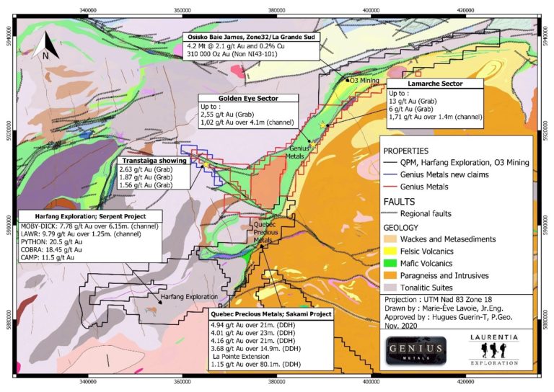Click the Genius Metals label on map
Viewport: 554px width, 392px height.
pyautogui.click(x=296, y=152)
